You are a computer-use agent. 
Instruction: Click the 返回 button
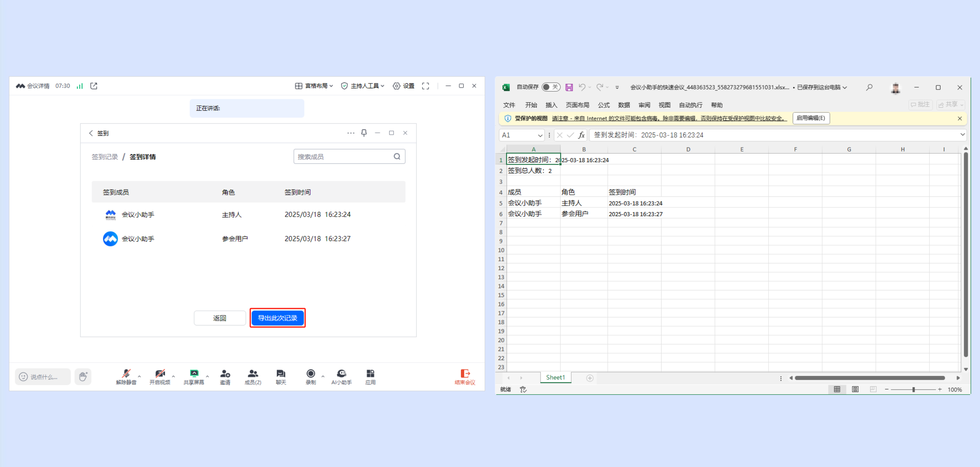[220, 318]
